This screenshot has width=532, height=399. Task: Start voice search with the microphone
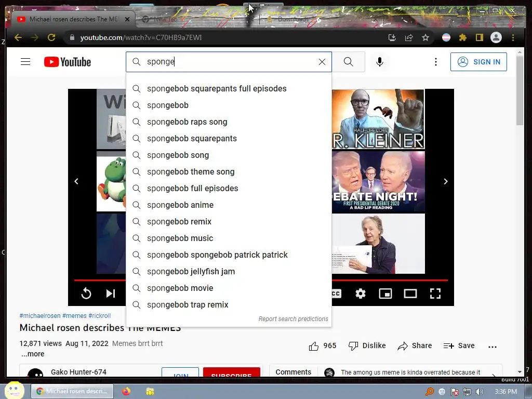[x=380, y=62]
